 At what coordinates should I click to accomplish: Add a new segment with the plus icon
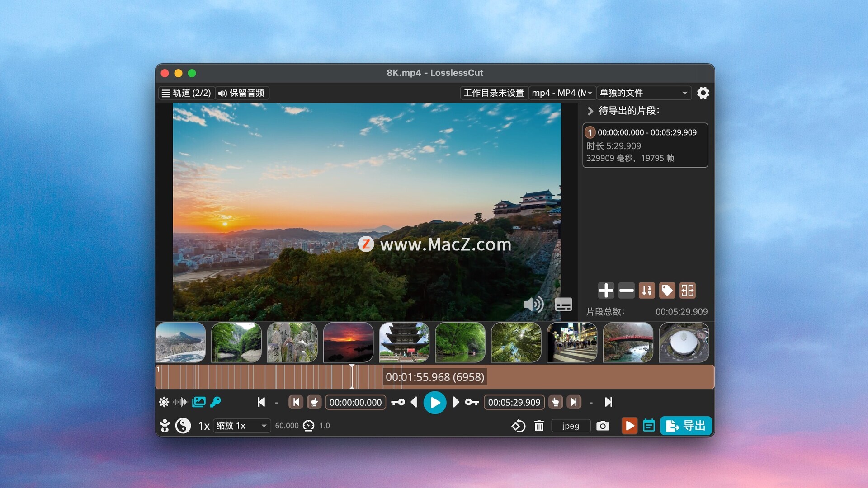point(606,291)
